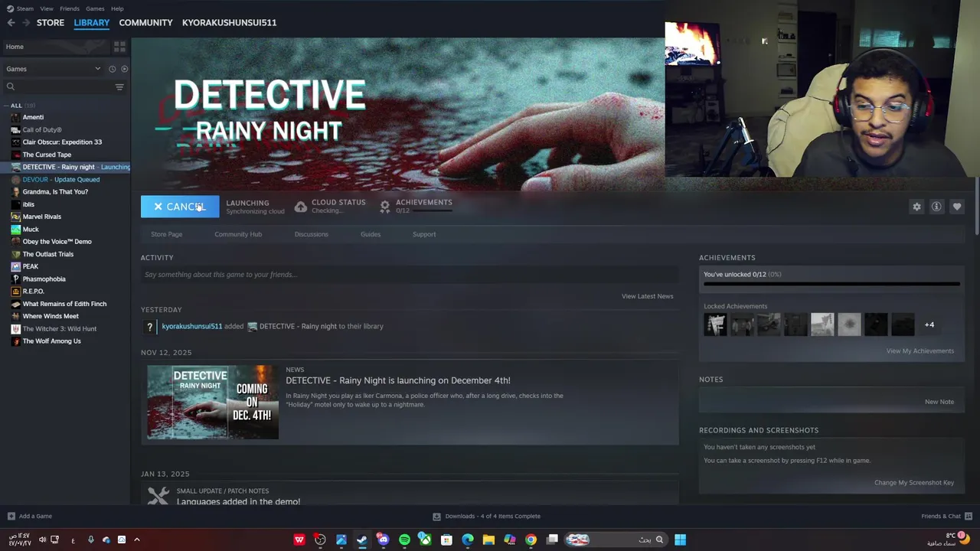Image resolution: width=980 pixels, height=551 pixels.
Task: Open File Explorer from the taskbar
Action: click(488, 540)
